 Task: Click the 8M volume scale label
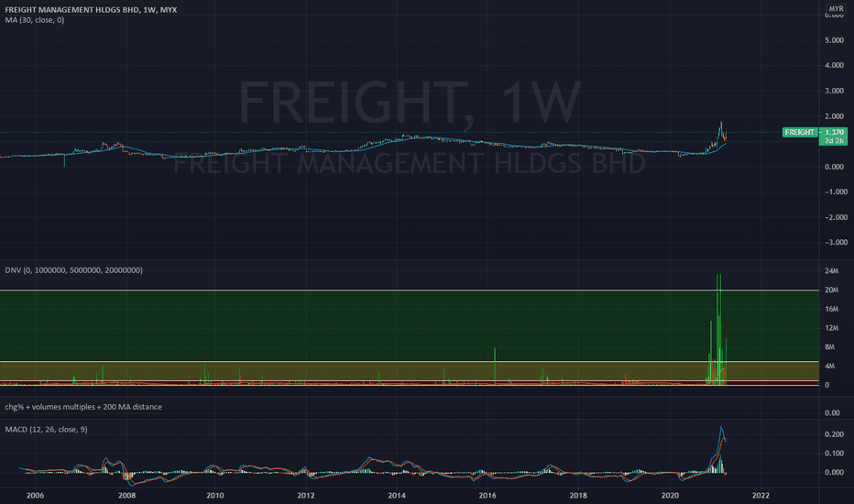click(829, 347)
